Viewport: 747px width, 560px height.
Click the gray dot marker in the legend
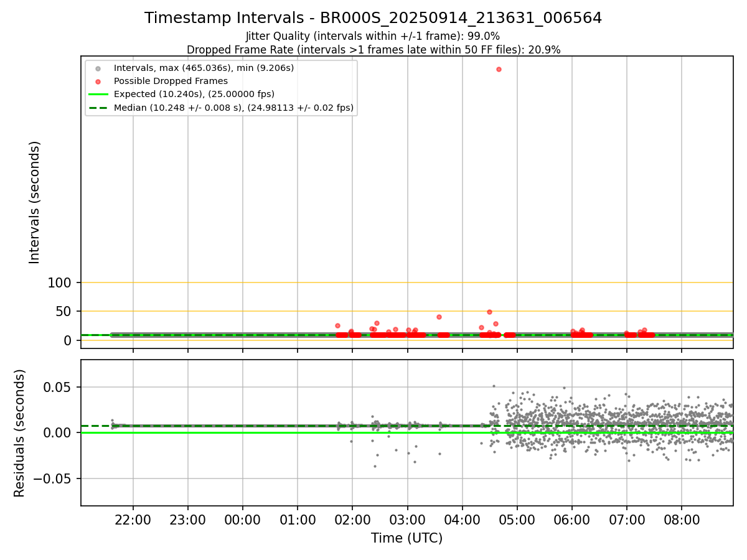point(98,68)
